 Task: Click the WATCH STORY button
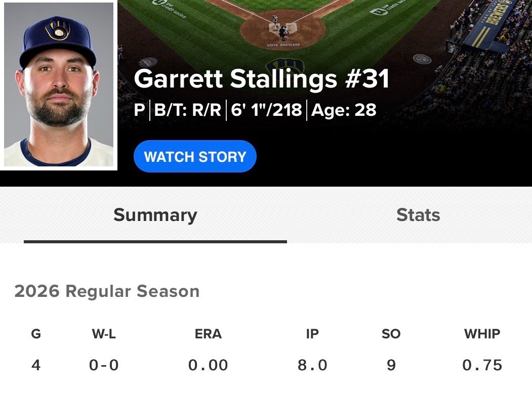click(195, 156)
